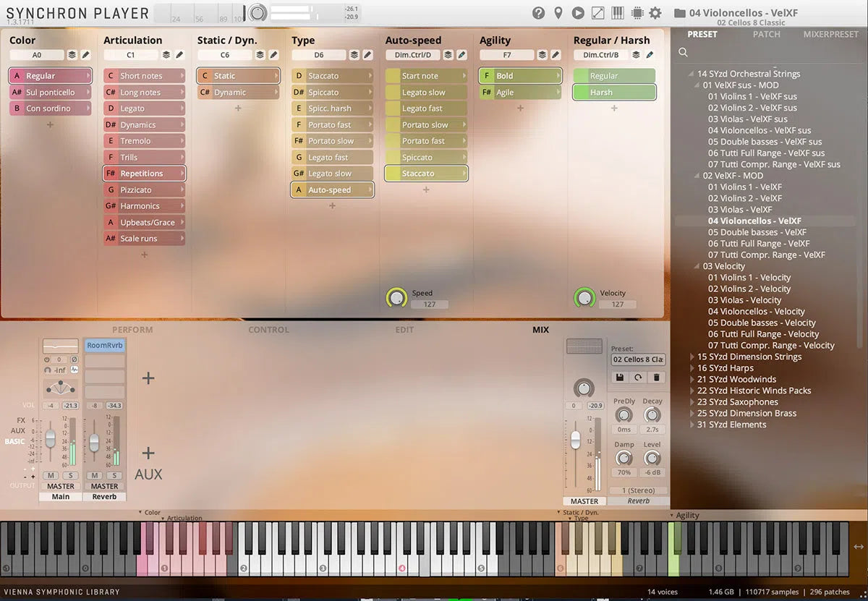Click pencil edit icon in Color column
This screenshot has height=601, width=868.
point(85,55)
